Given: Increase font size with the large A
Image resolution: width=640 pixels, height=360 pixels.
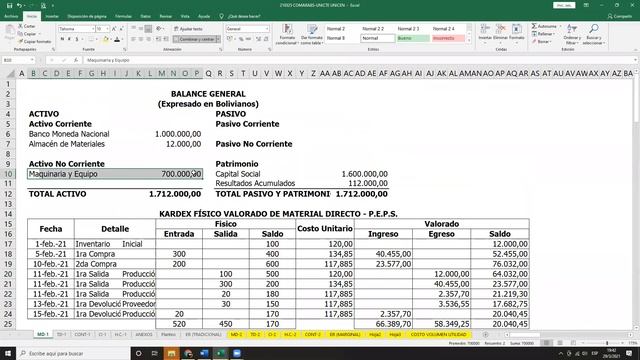Looking at the screenshot, I should [114, 29].
